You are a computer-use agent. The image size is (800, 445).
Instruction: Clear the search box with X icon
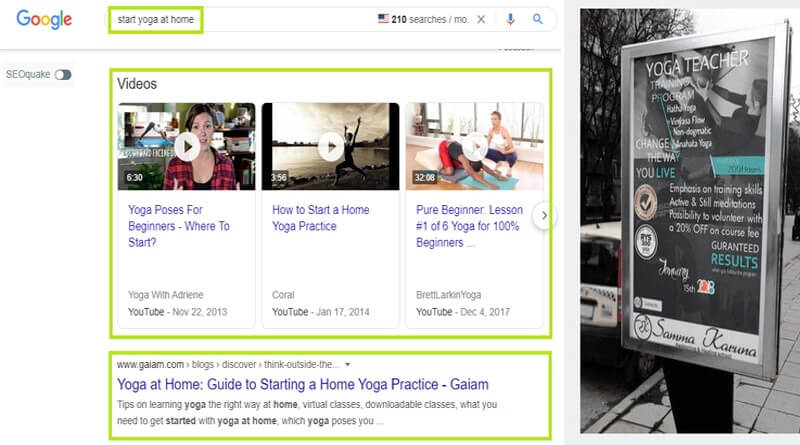pyautogui.click(x=481, y=19)
